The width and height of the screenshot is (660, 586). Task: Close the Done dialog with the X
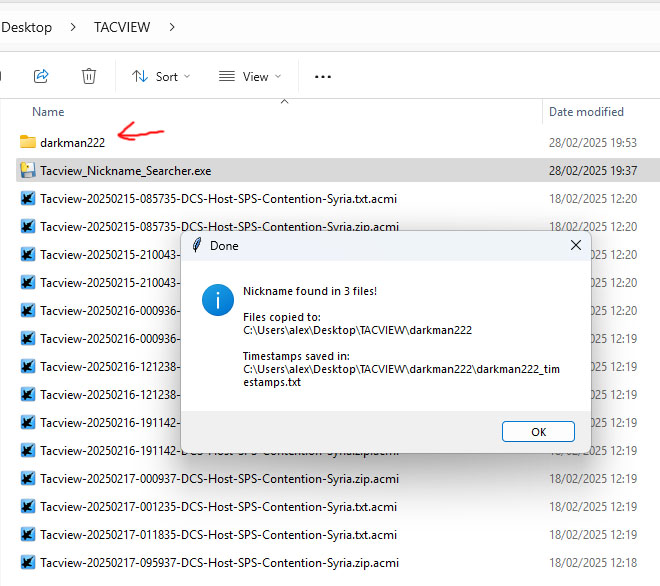(x=575, y=245)
